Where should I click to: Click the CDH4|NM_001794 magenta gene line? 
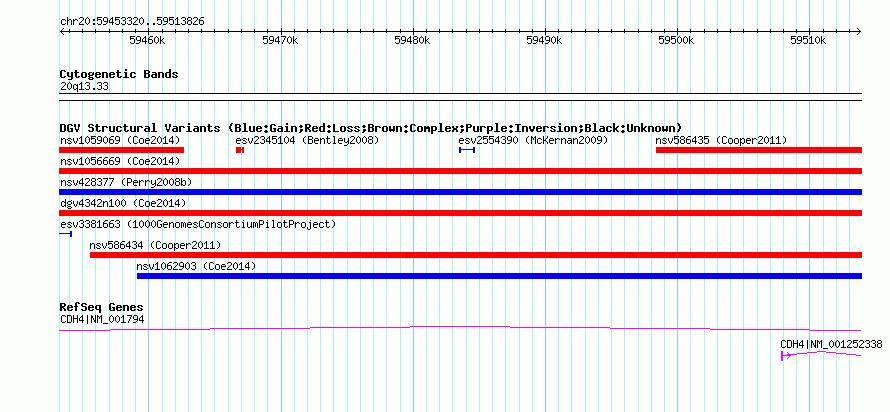coord(460,329)
